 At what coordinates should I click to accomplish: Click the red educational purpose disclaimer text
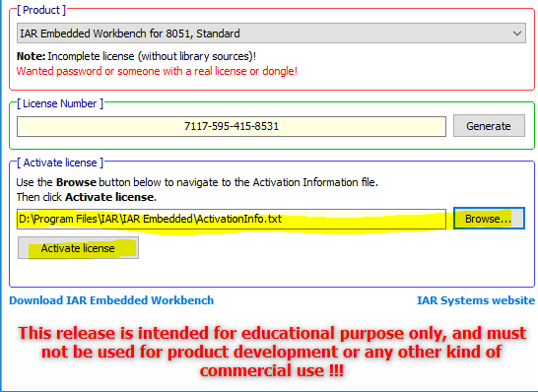click(272, 352)
